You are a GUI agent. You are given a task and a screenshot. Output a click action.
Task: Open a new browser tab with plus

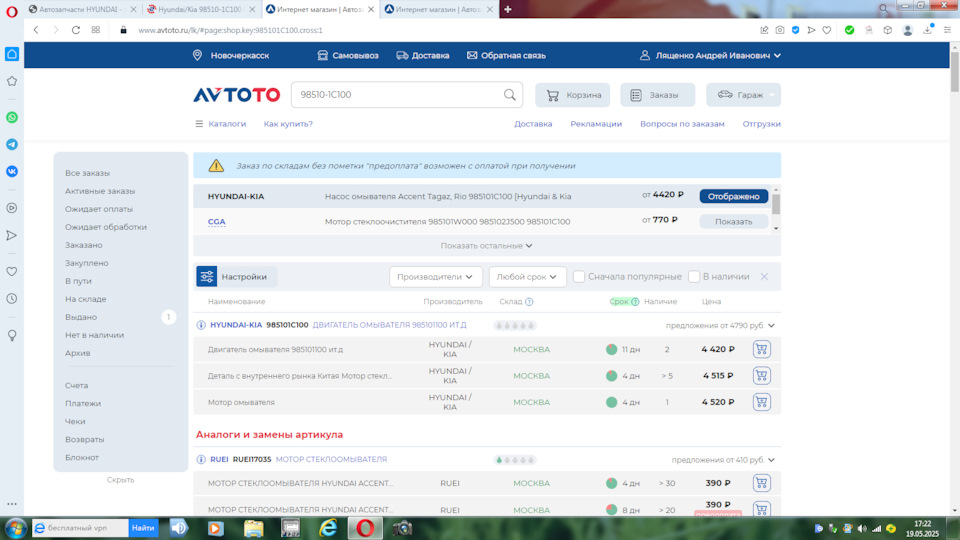508,9
